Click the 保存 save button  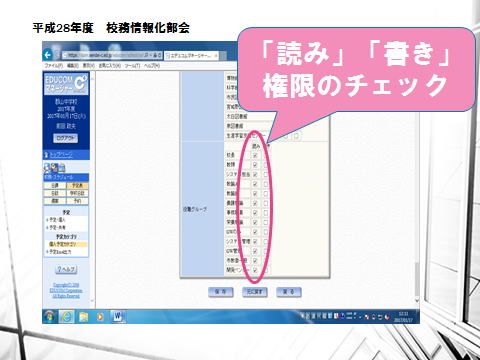[221, 292]
